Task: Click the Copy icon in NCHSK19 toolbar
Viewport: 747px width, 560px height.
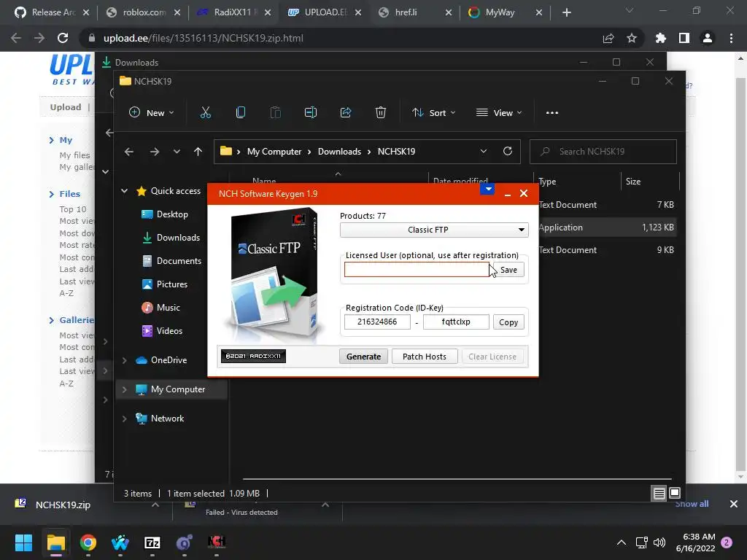Action: click(241, 113)
